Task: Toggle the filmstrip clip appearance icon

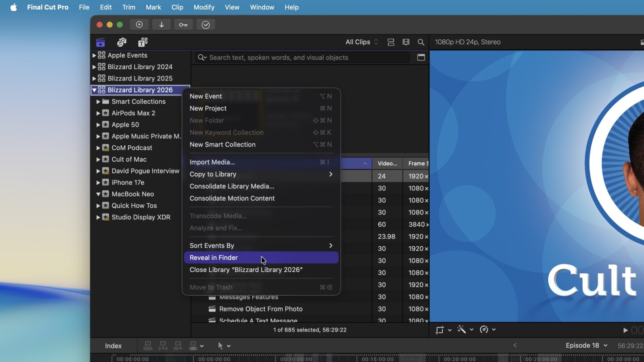Action: pos(406,42)
